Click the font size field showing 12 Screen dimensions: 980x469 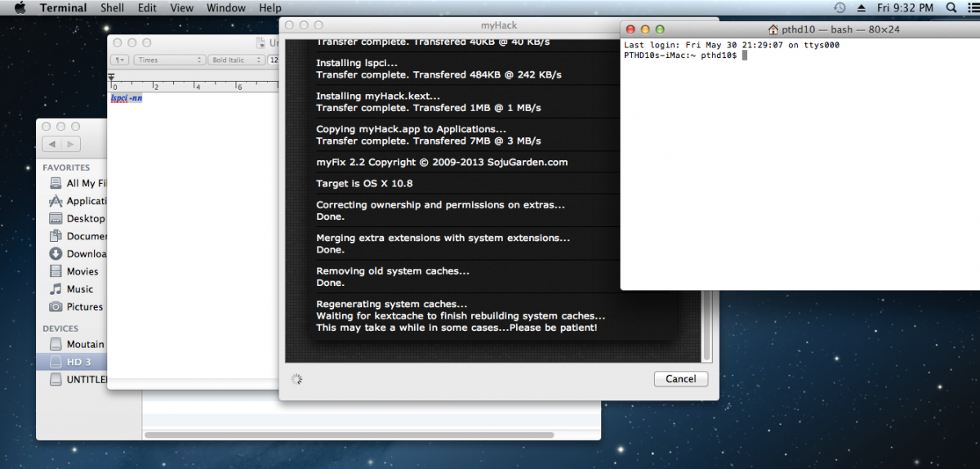click(274, 60)
